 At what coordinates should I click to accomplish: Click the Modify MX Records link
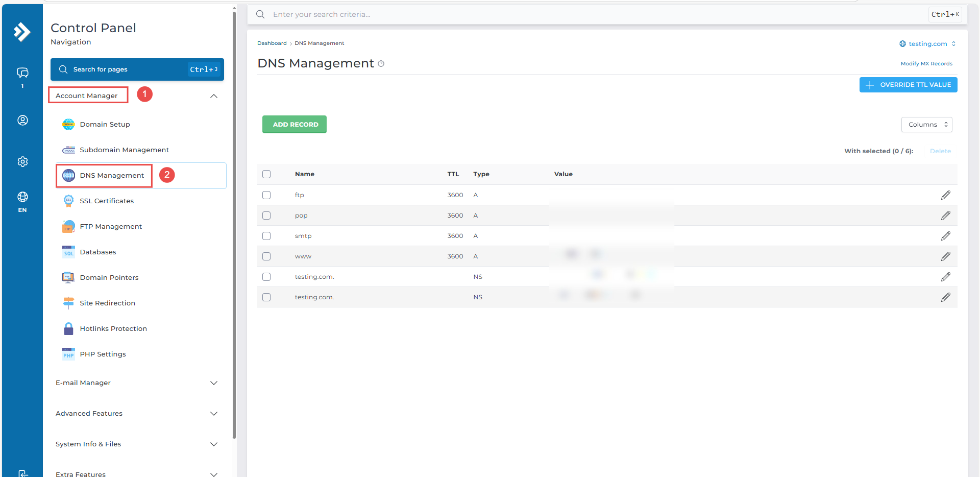point(926,64)
